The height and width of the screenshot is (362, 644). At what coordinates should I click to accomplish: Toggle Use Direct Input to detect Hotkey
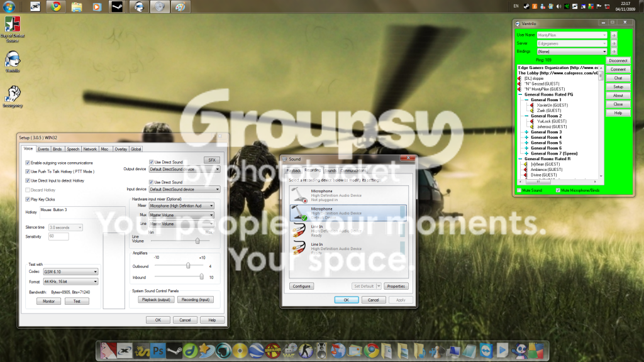[x=28, y=180]
